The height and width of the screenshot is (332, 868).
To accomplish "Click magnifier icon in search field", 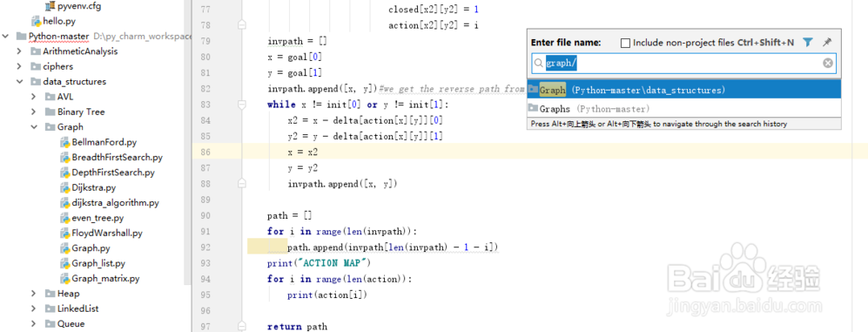I will pos(539,64).
